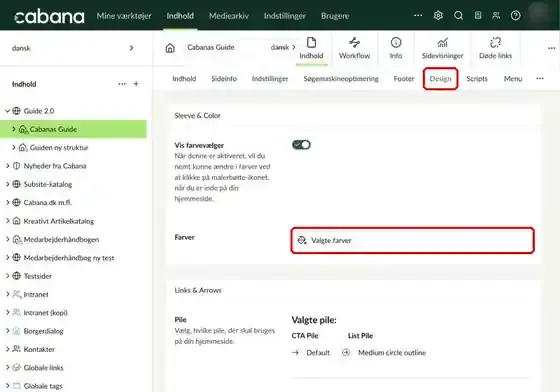The image size is (560, 392).
Task: Open the Indhold panel three-dots menu
Action: [122, 84]
